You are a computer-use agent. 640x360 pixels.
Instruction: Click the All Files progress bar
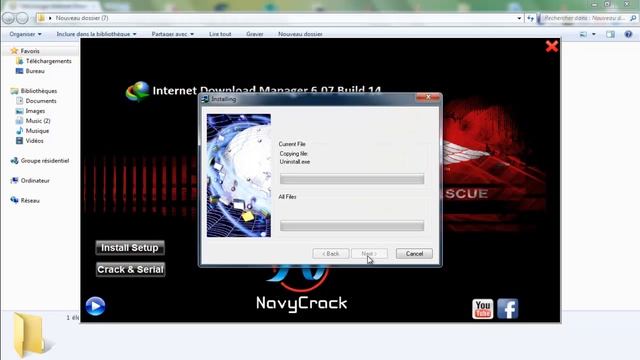pyautogui.click(x=352, y=225)
